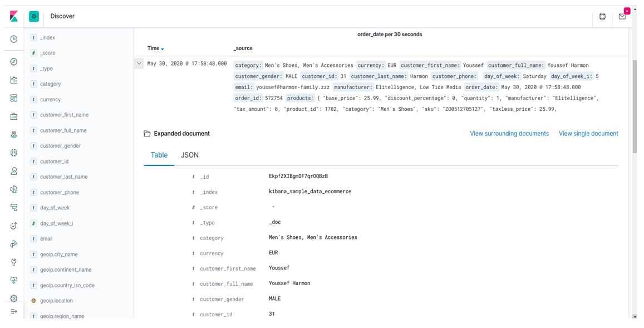Click the _doc value in the table
Screen dimensions: 644x328
[275, 222]
